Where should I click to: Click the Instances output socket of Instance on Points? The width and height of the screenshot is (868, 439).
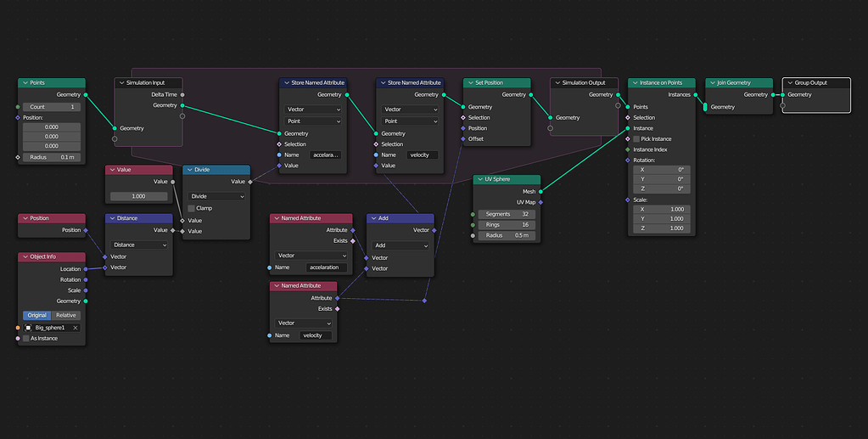[695, 95]
